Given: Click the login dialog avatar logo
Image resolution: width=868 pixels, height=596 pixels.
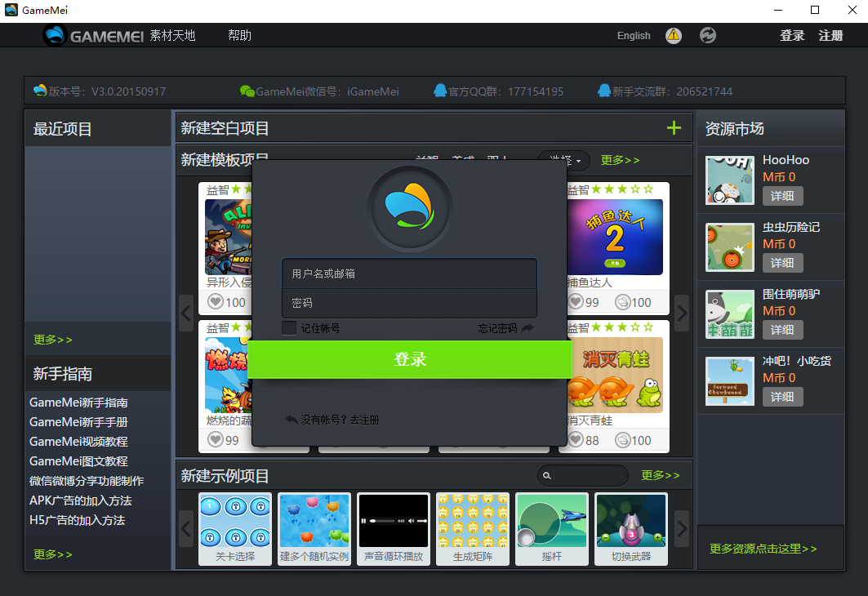Looking at the screenshot, I should pyautogui.click(x=410, y=209).
